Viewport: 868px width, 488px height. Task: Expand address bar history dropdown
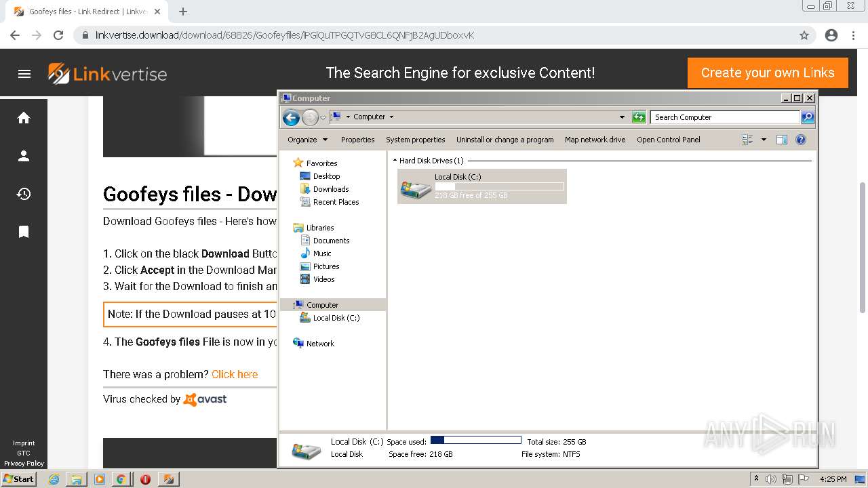point(622,117)
